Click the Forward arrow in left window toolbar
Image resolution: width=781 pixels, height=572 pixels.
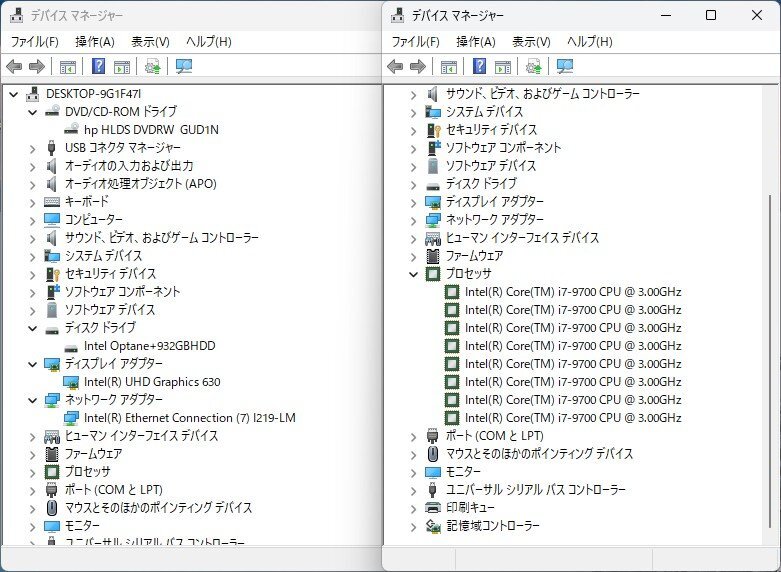coord(37,66)
